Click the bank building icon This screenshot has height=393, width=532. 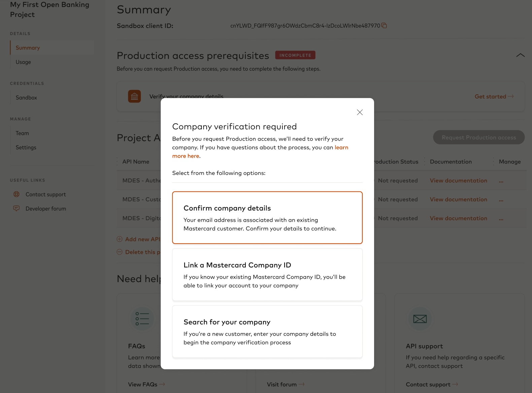[x=134, y=96]
